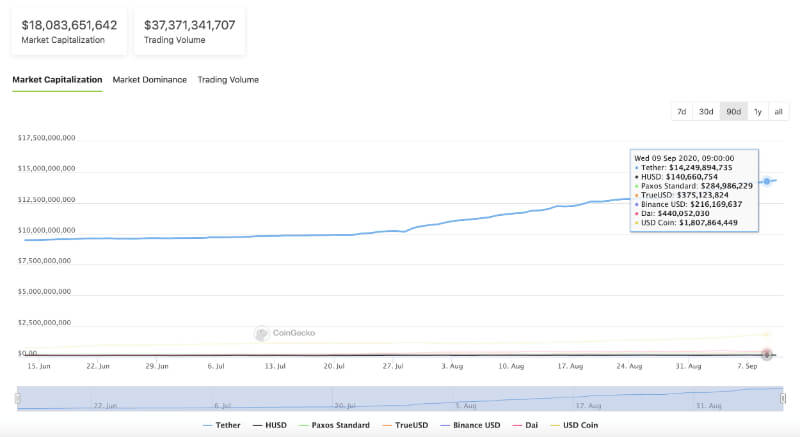
Task: Toggle the Tether series in the legend
Action: pos(220,425)
